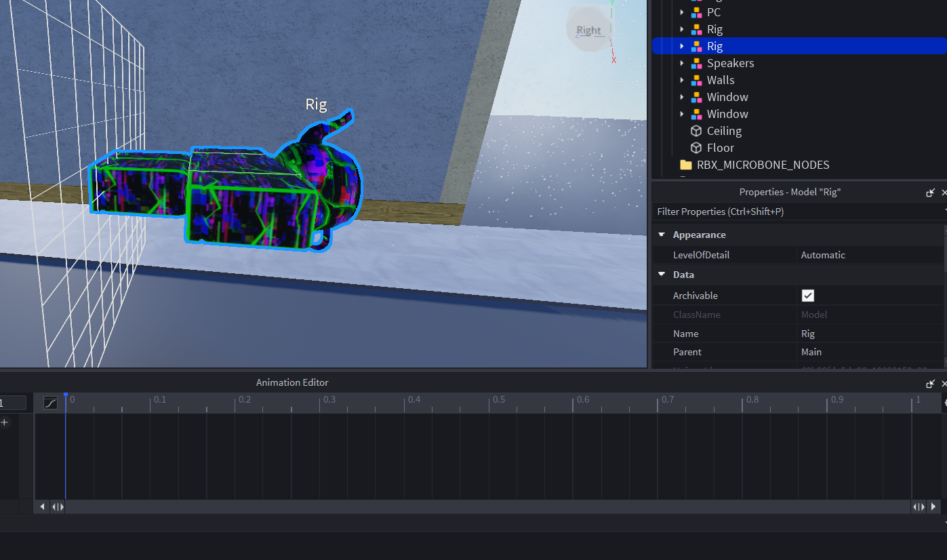This screenshot has height=560, width=947.
Task: Pop out the Properties panel
Action: tap(930, 193)
